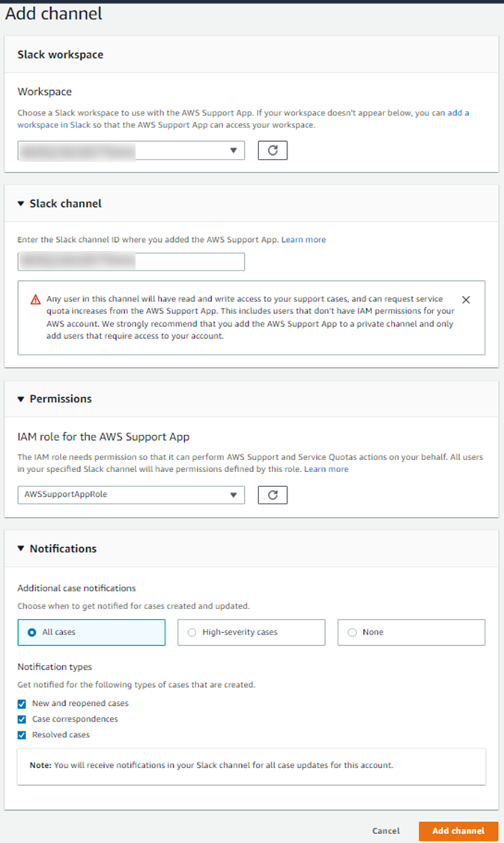Click the Cancel button
Screen dimensions: 504x843
(386, 830)
